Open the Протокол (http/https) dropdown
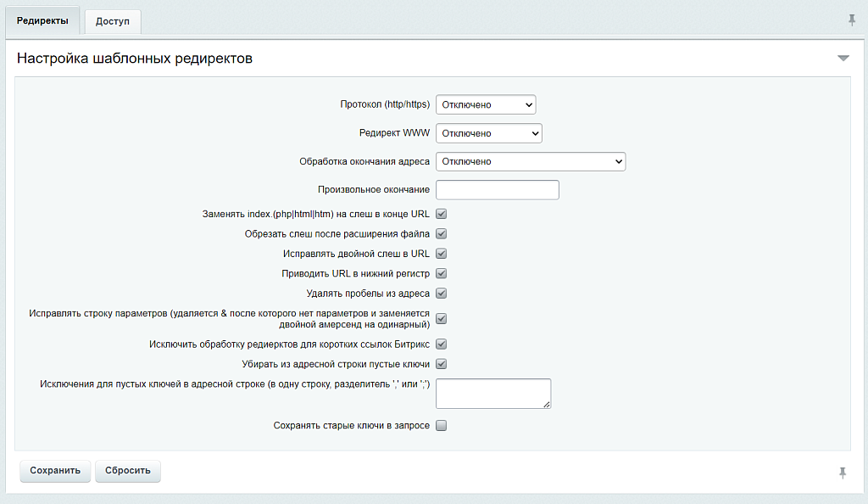Image resolution: width=868 pixels, height=504 pixels. coord(485,104)
